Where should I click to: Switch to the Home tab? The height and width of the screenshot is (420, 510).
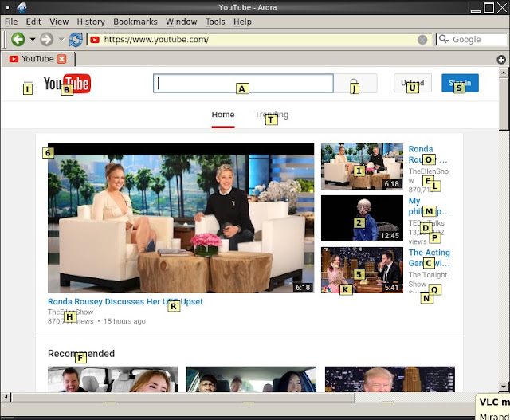(x=223, y=115)
